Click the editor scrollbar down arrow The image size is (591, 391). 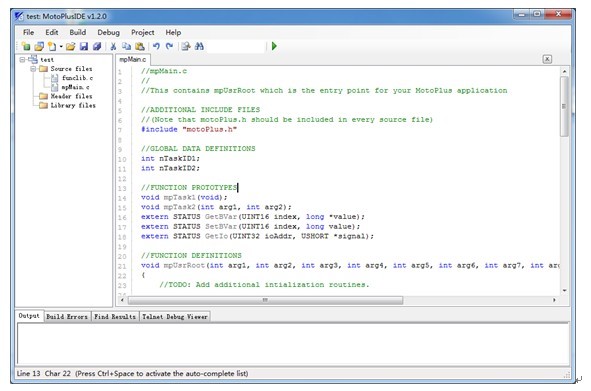pyautogui.click(x=564, y=290)
